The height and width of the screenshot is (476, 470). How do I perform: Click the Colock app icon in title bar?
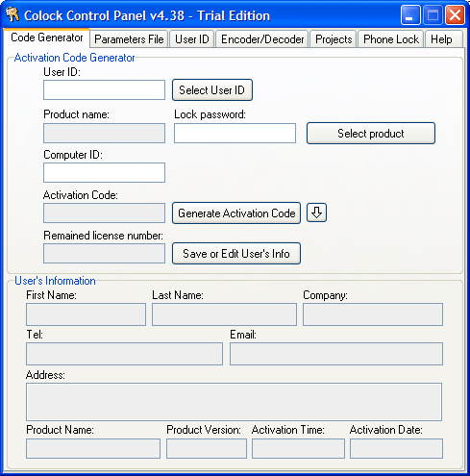[12, 15]
